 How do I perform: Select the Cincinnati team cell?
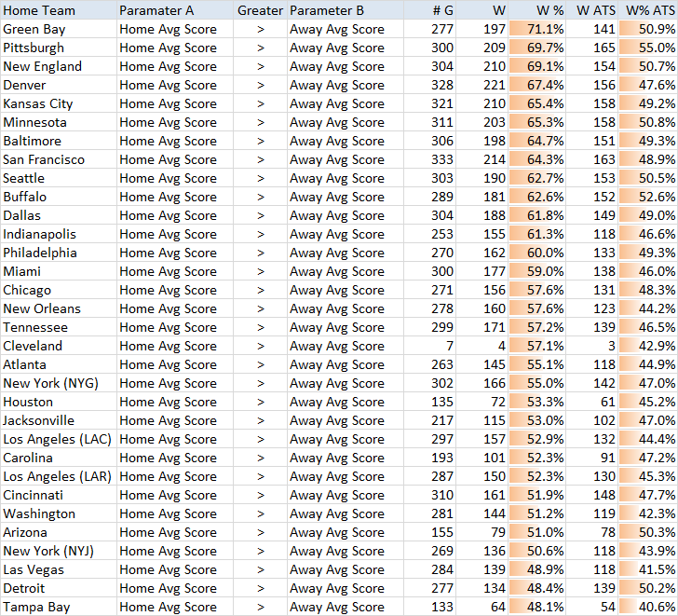pyautogui.click(x=59, y=494)
